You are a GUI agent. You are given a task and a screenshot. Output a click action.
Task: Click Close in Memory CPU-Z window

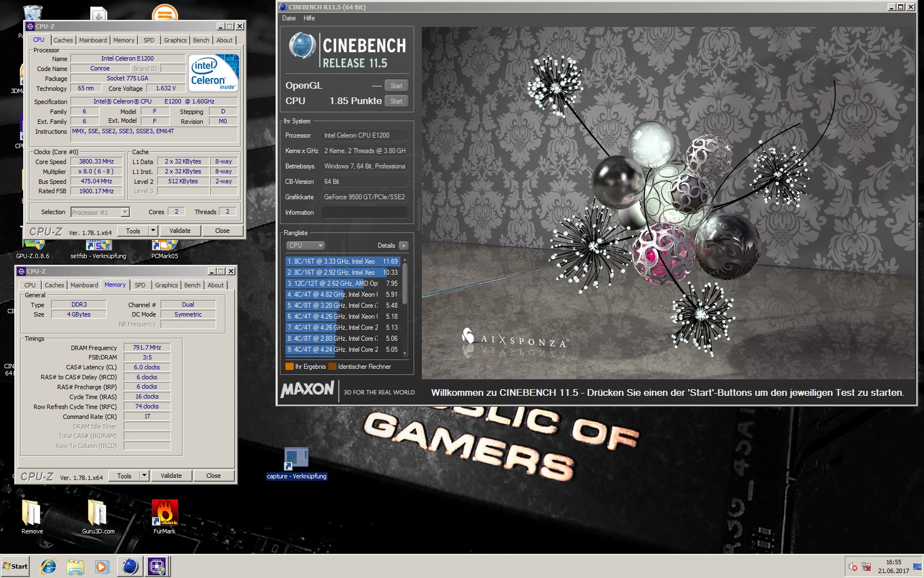tap(213, 476)
